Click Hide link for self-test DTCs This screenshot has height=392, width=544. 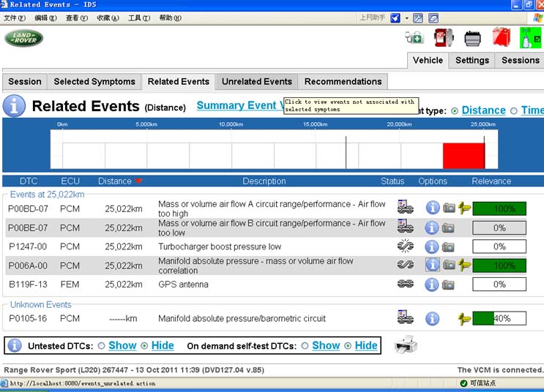[x=366, y=345]
